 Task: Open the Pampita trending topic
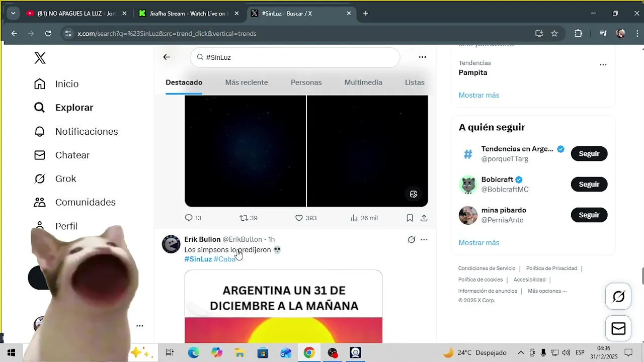pyautogui.click(x=473, y=72)
